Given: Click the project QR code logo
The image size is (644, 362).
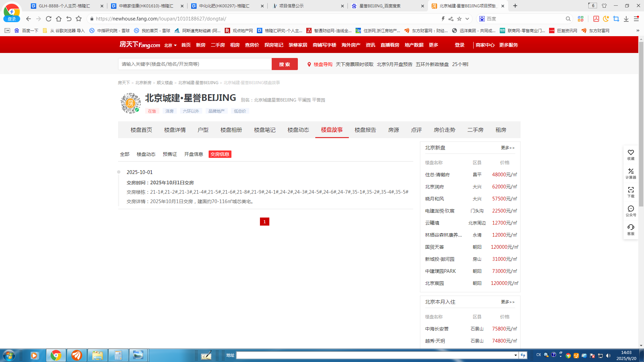Looking at the screenshot, I should (x=130, y=103).
